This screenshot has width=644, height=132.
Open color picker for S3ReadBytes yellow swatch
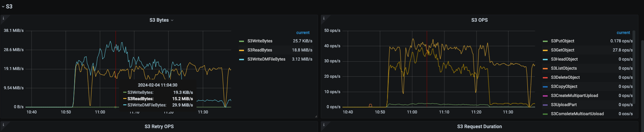tap(242, 50)
